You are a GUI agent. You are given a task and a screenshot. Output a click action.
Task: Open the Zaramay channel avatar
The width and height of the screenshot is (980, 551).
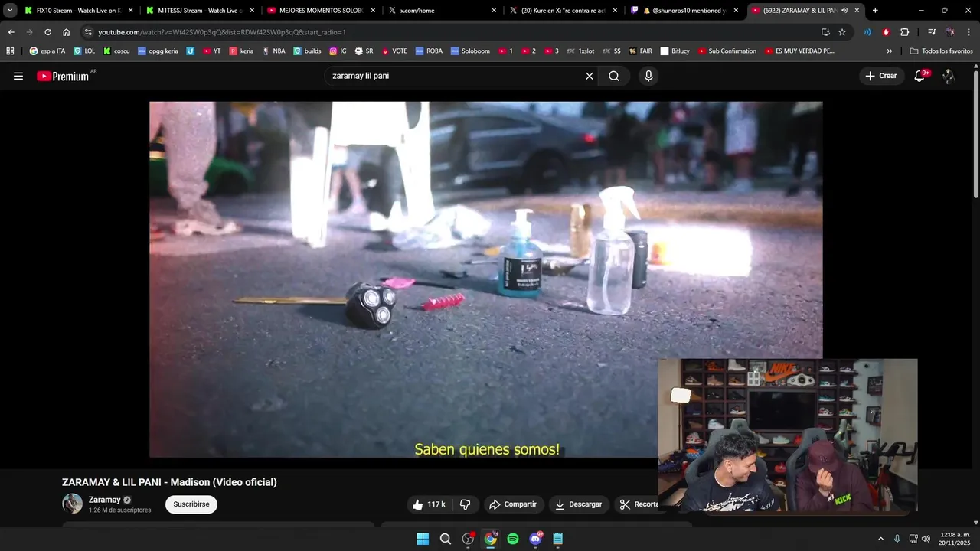click(x=72, y=504)
